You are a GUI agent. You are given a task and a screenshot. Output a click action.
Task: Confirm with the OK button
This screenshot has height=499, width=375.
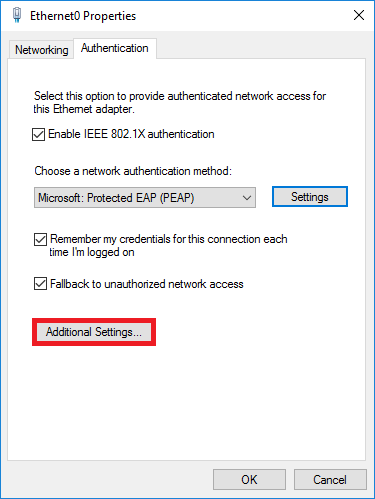(249, 480)
